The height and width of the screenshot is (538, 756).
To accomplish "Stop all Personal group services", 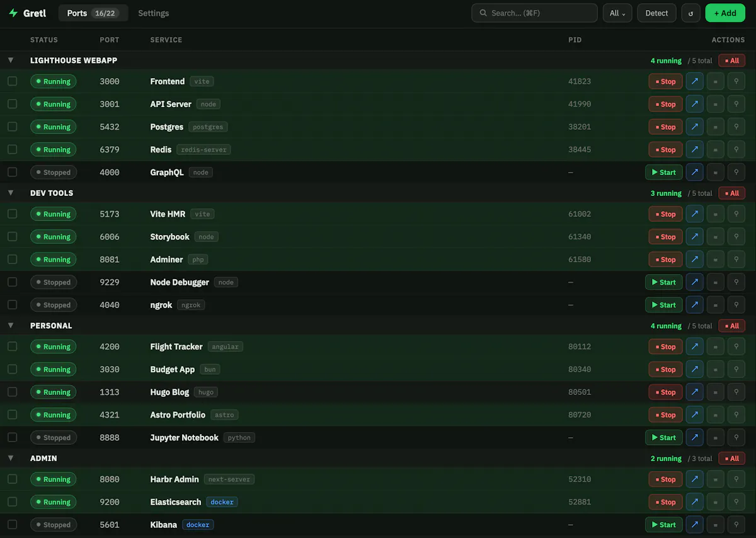I will pyautogui.click(x=731, y=326).
